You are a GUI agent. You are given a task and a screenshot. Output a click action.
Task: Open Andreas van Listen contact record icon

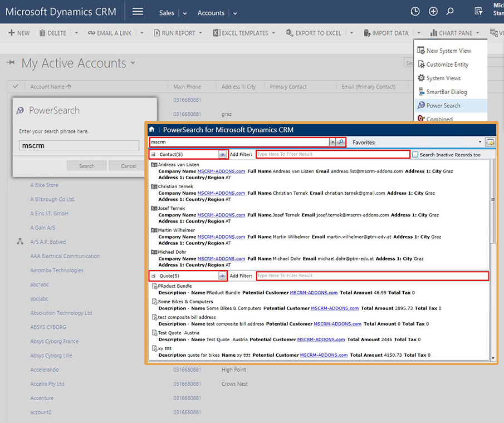[x=154, y=165]
